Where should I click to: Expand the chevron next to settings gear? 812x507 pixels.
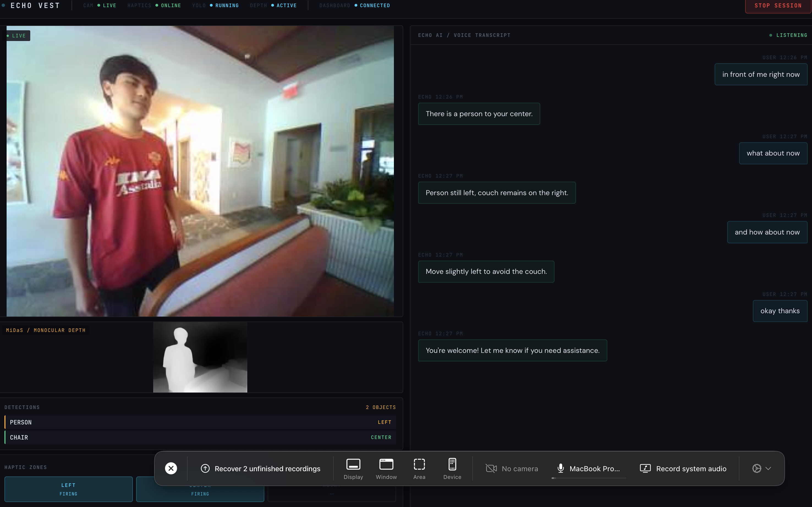[x=769, y=468]
